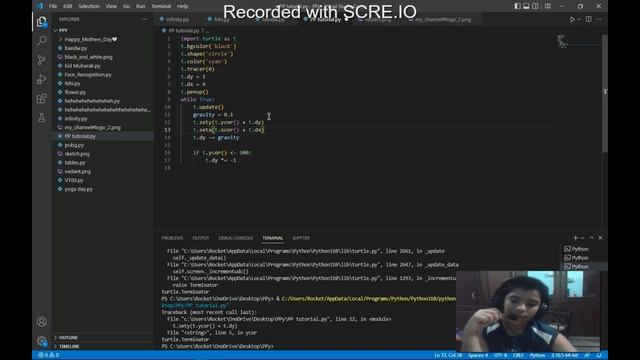640x360 pixels.
Task: Click the Split Editor Right icon
Action: 589,19
